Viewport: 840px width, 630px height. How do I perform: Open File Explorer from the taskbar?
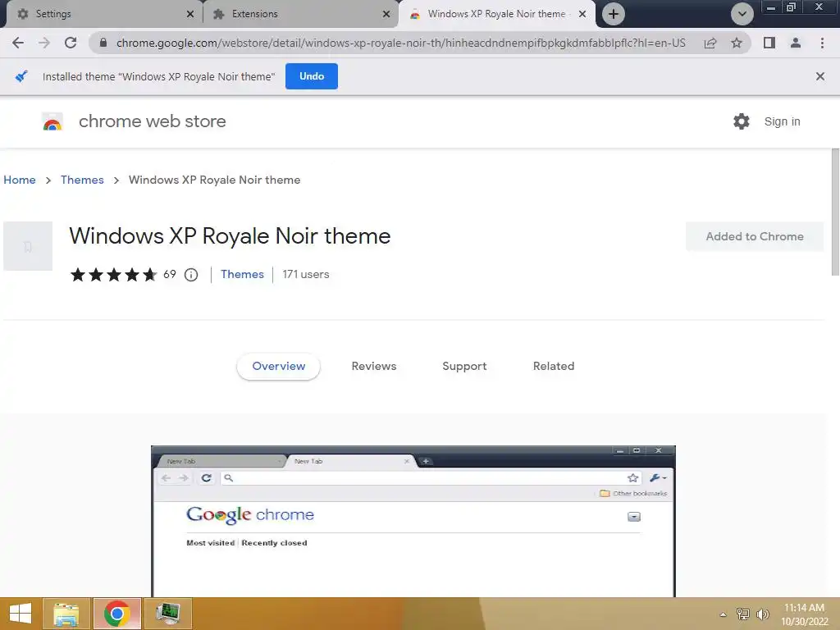coord(66,614)
